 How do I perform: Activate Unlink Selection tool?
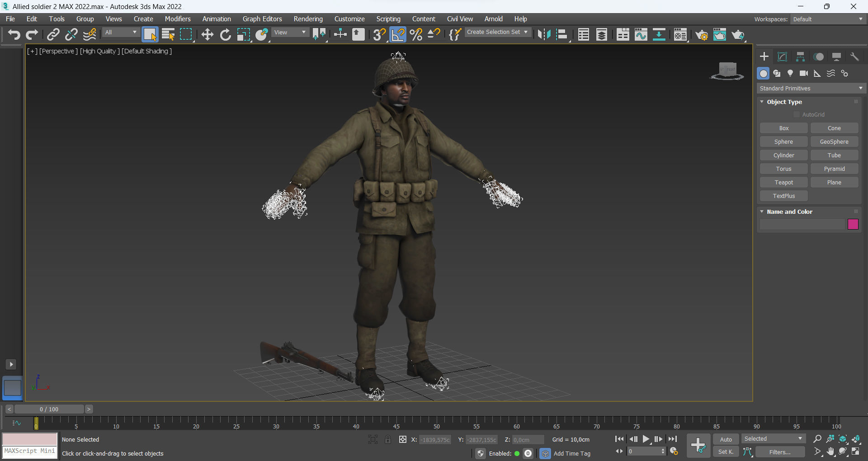(71, 35)
